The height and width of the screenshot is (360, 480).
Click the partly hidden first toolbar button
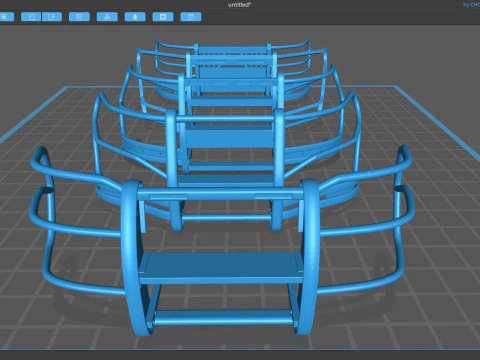(x=7, y=17)
